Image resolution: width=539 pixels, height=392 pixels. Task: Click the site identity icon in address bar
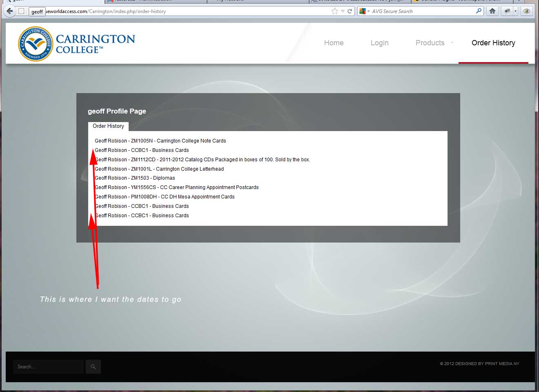tap(21, 11)
